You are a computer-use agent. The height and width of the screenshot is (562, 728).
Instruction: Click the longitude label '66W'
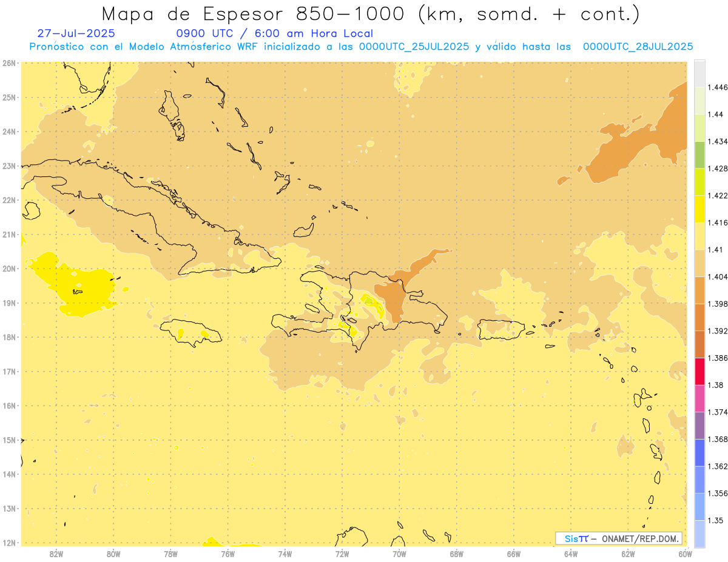tap(514, 554)
